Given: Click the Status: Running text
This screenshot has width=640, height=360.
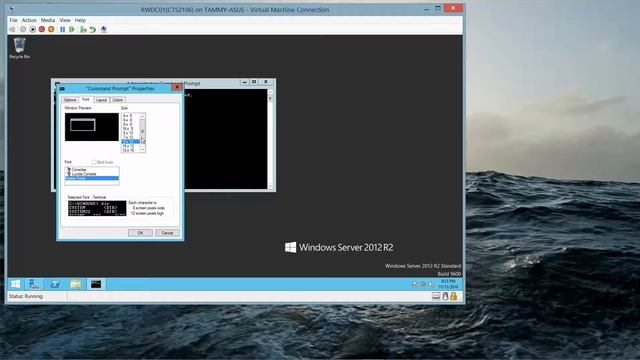Looking at the screenshot, I should [26, 296].
